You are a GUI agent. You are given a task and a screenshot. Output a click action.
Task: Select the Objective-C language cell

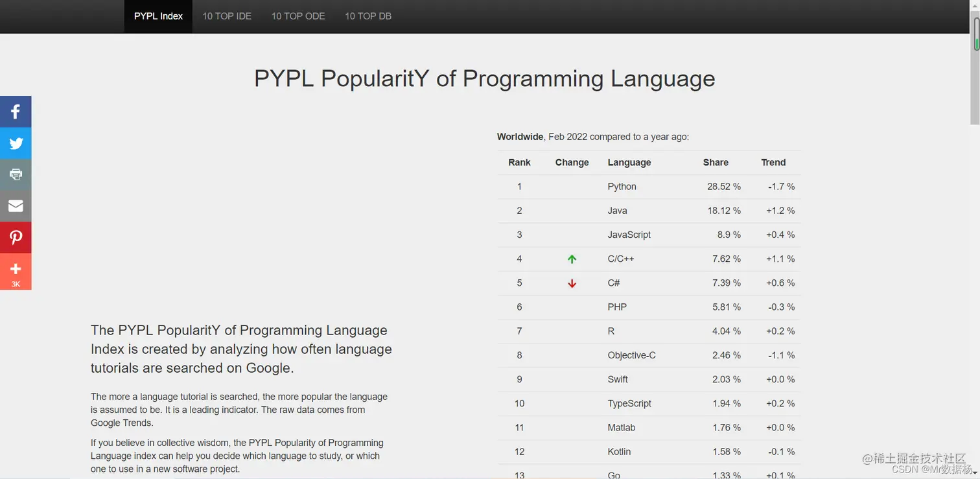tap(632, 355)
